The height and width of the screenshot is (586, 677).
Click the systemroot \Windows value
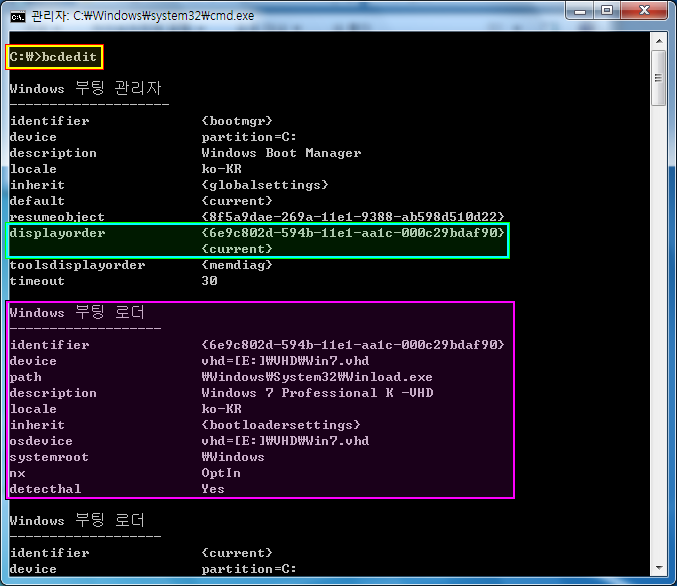pyautogui.click(x=233, y=456)
